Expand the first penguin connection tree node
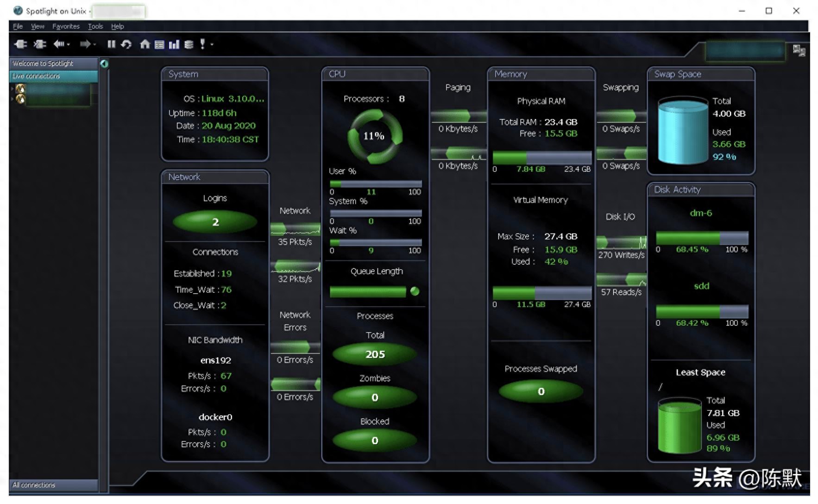 point(12,88)
